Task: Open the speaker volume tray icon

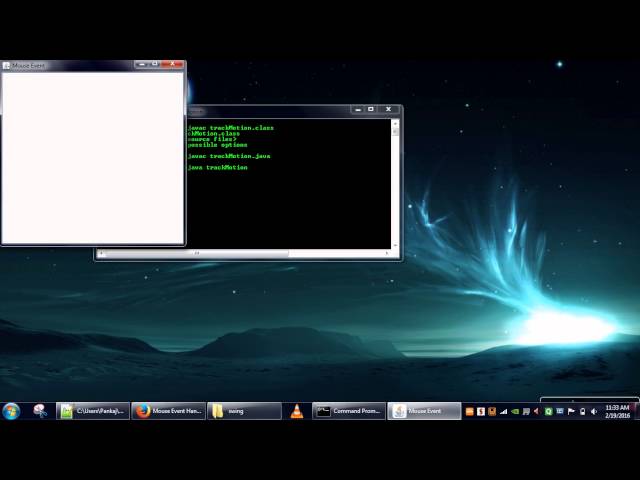Action: click(594, 411)
